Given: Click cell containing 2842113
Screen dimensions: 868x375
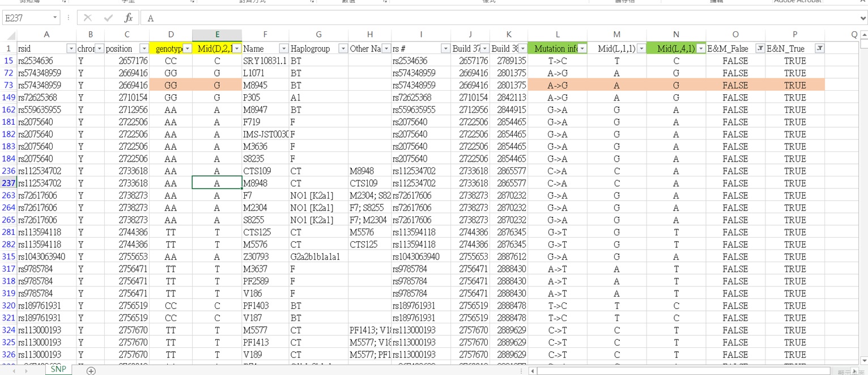Looking at the screenshot, I should (508, 98).
